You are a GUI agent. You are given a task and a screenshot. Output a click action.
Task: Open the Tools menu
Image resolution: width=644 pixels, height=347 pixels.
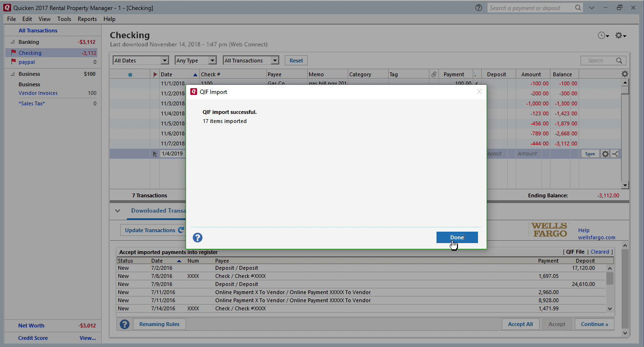[x=64, y=19]
